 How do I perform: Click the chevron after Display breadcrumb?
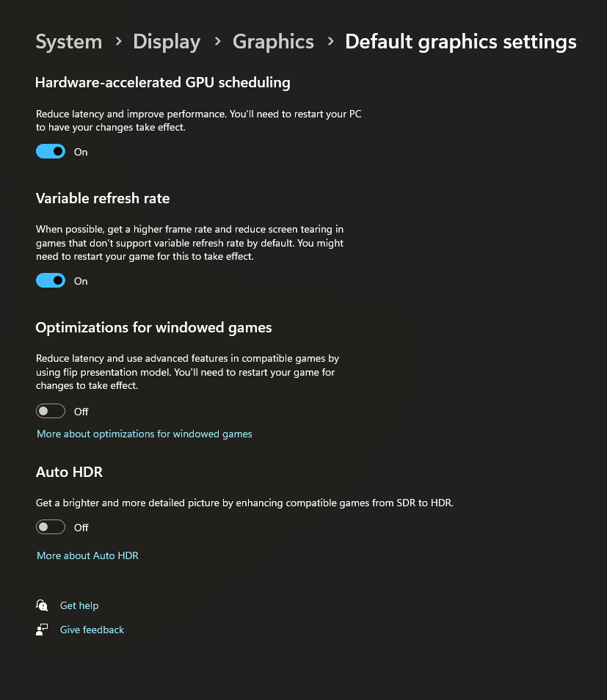[217, 43]
